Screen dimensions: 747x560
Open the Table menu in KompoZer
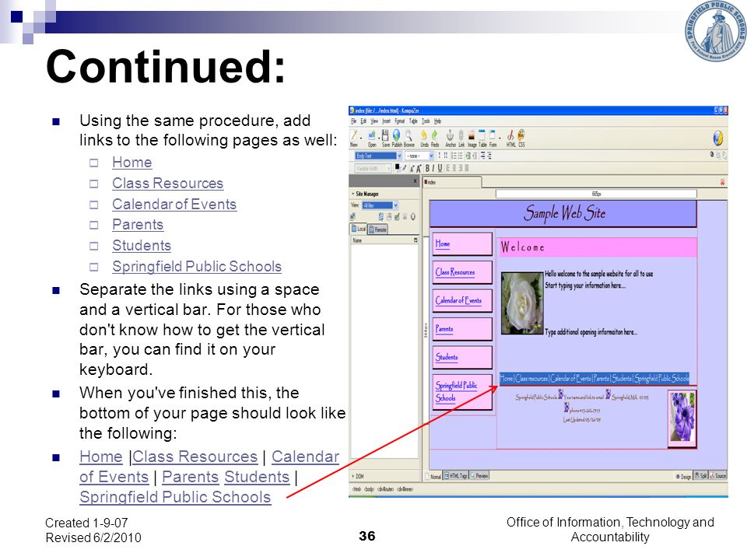pyautogui.click(x=413, y=121)
